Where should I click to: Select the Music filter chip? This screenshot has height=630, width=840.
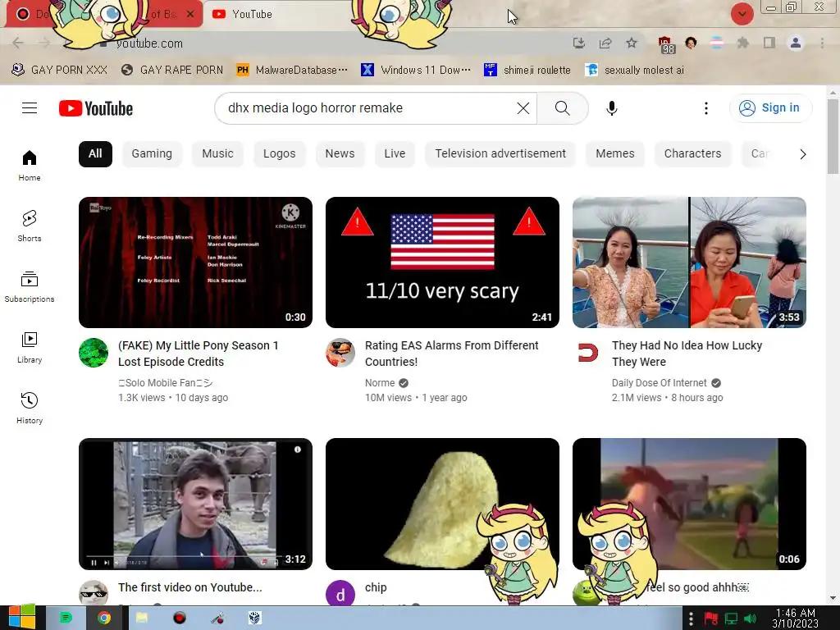[x=217, y=153]
